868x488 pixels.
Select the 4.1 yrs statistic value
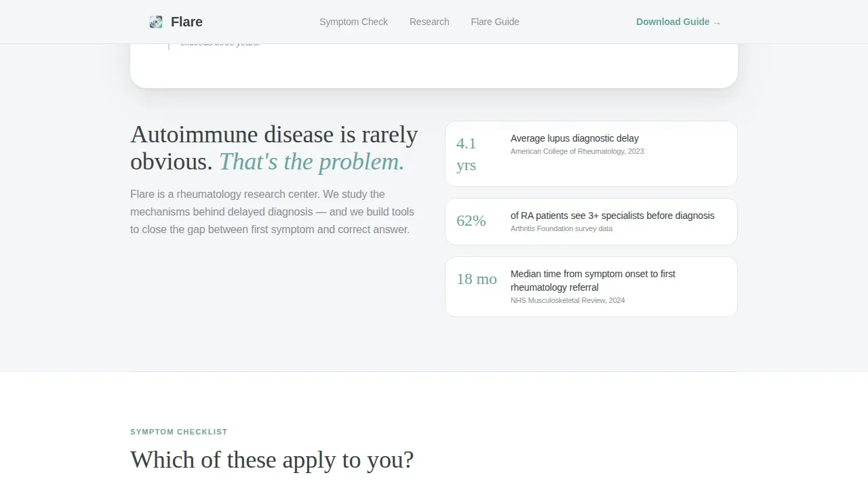[x=467, y=154]
